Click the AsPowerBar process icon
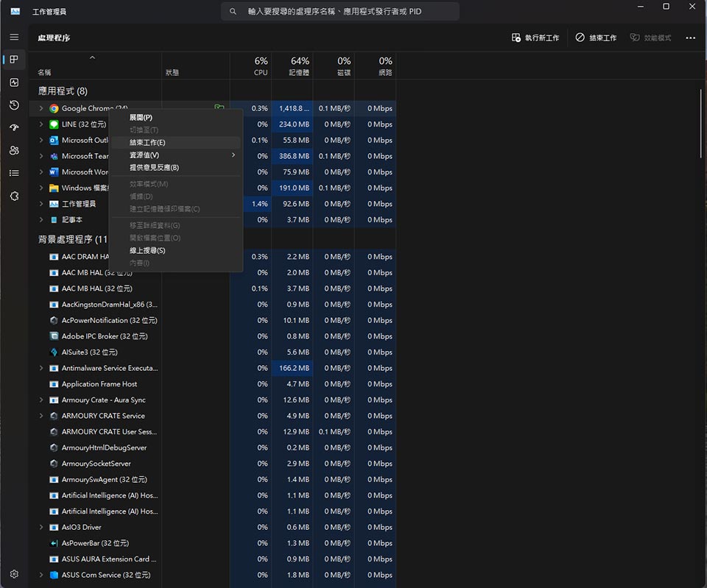This screenshot has height=588, width=707. click(54, 543)
